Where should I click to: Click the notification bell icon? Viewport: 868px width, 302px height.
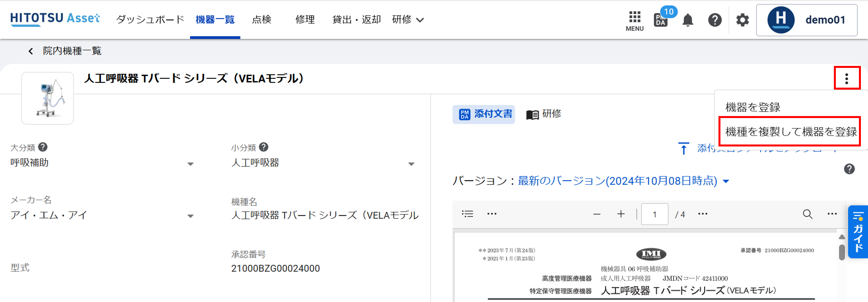point(688,20)
